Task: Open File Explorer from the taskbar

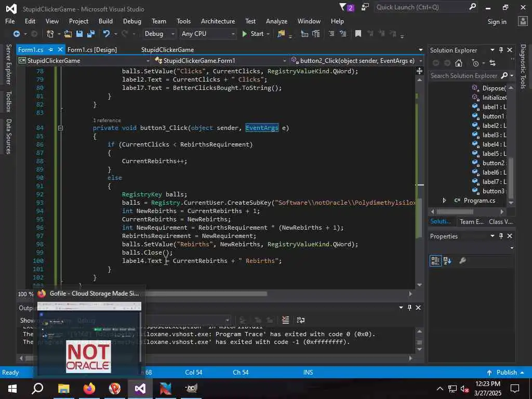Action: [63, 388]
